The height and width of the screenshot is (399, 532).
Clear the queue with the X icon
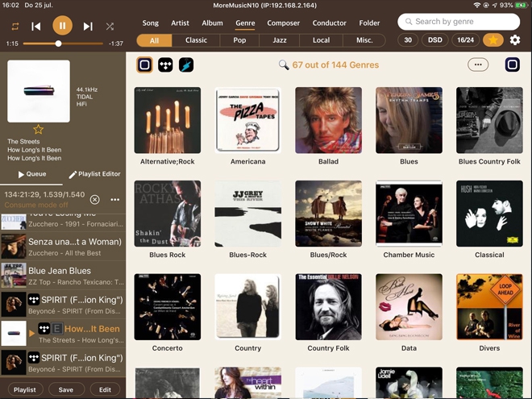[x=94, y=200]
